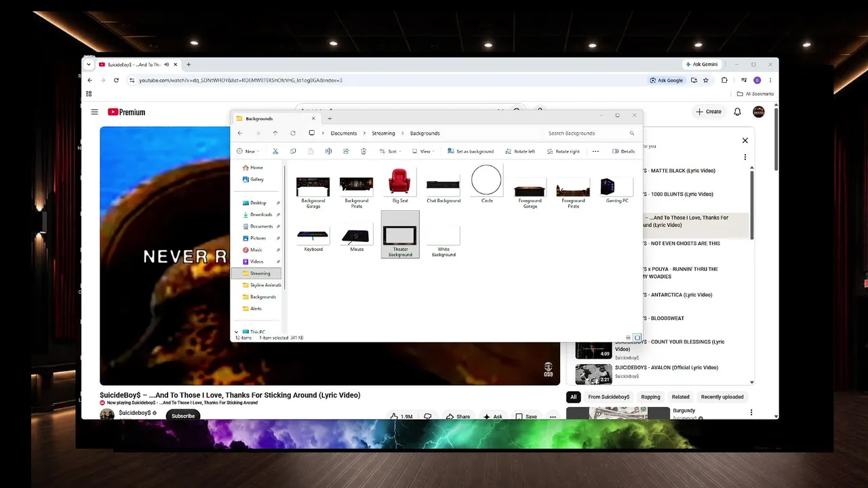
Task: Open Chrome extensions puzzle icon
Action: tap(724, 80)
